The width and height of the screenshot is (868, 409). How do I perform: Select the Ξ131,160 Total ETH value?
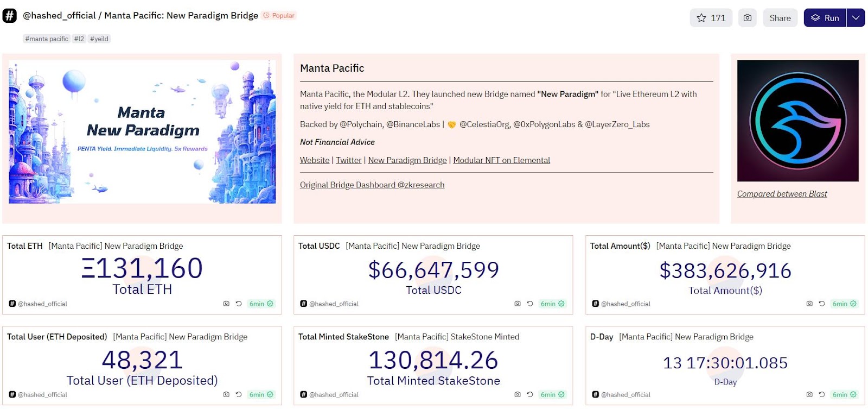click(x=142, y=268)
